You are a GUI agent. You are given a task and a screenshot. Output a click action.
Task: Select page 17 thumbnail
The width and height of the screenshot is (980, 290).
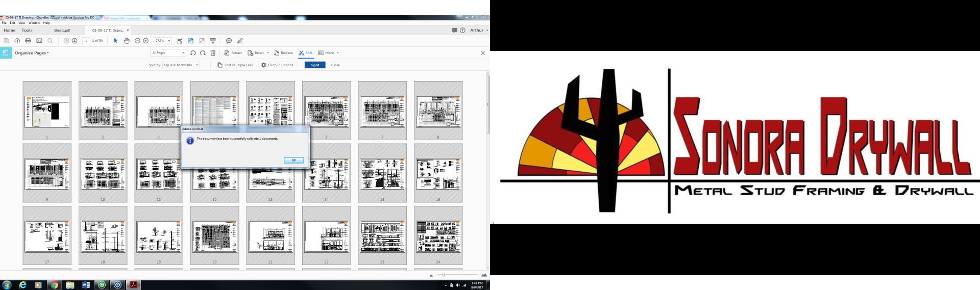47,235
